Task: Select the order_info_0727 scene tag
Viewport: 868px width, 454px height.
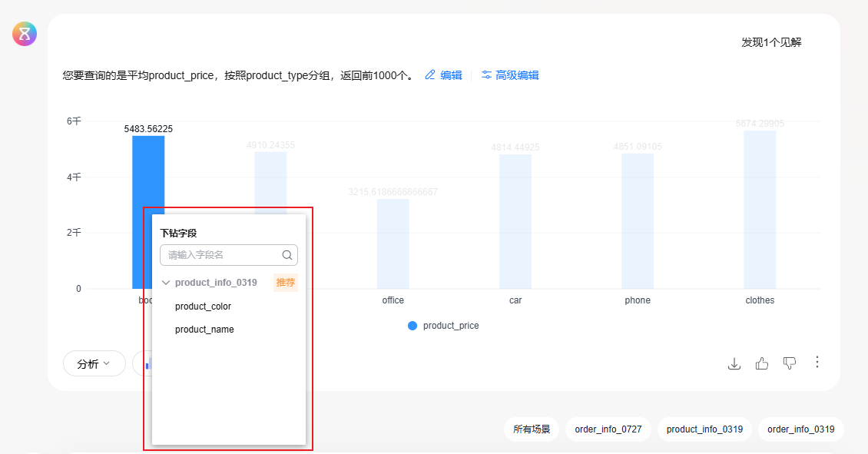Action: pyautogui.click(x=608, y=429)
